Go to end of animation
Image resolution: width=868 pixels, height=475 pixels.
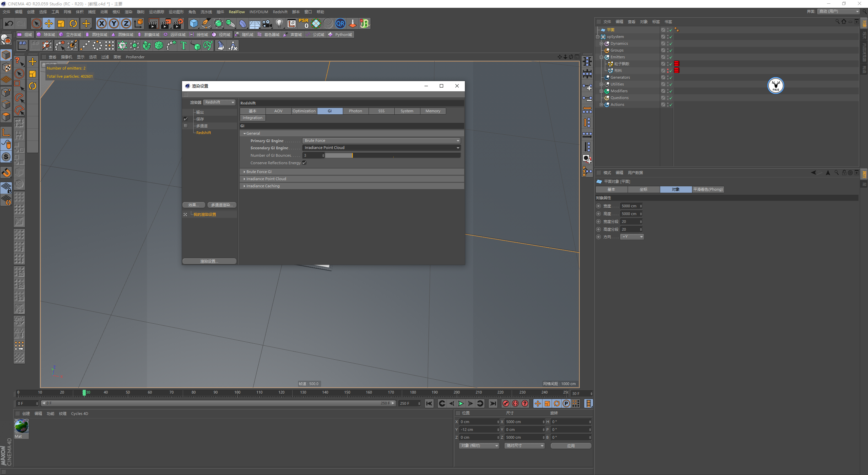pyautogui.click(x=493, y=403)
